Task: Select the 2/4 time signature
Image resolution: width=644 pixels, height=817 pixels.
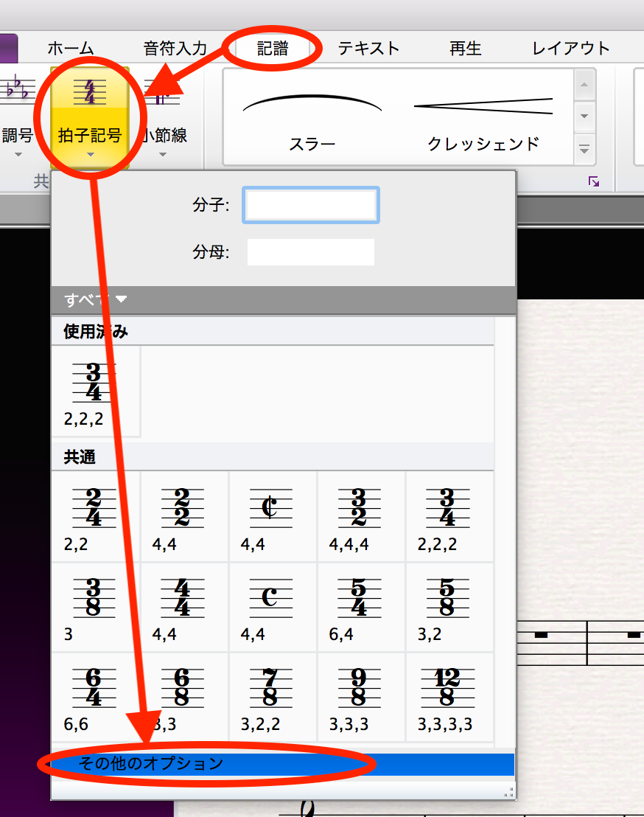Action: (95, 515)
